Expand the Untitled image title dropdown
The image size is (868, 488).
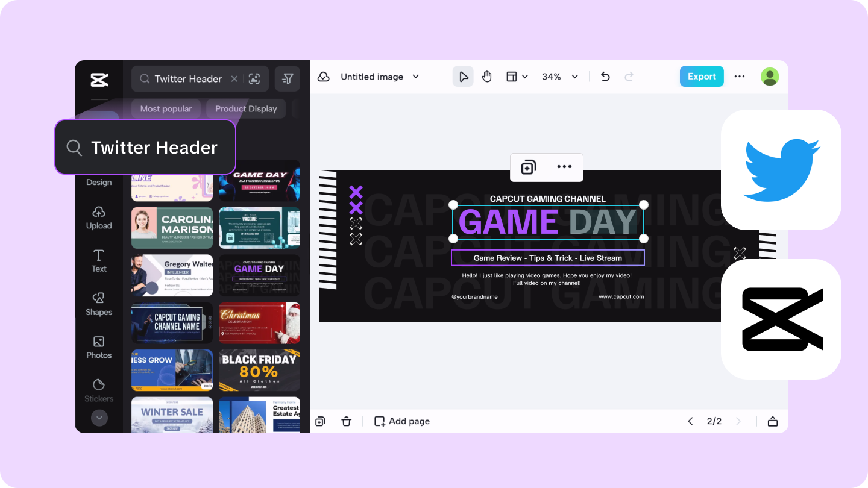pyautogui.click(x=415, y=77)
